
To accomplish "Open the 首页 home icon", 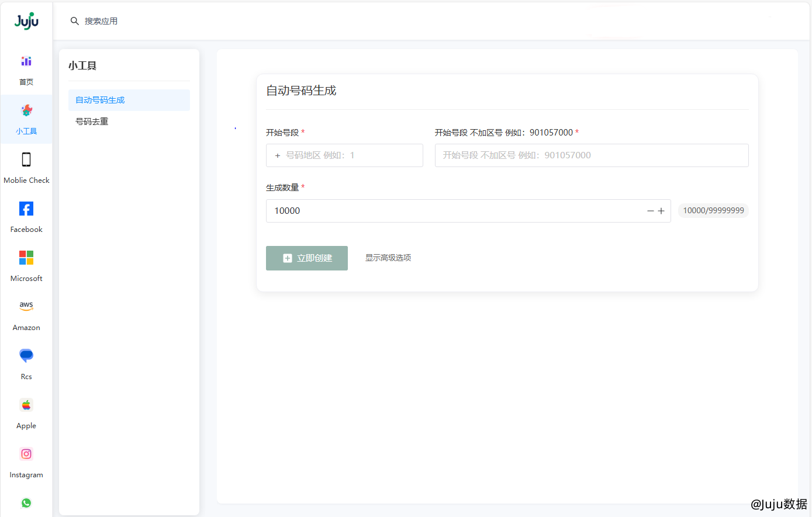I will [26, 61].
